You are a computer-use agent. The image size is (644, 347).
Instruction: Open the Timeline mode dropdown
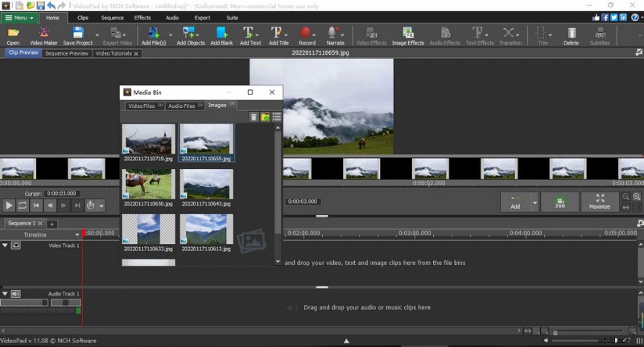point(76,235)
